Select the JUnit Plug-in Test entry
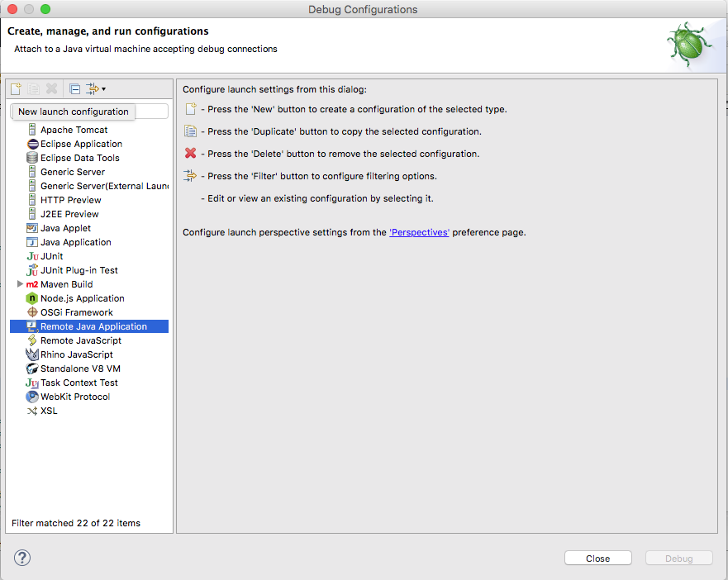 (79, 270)
